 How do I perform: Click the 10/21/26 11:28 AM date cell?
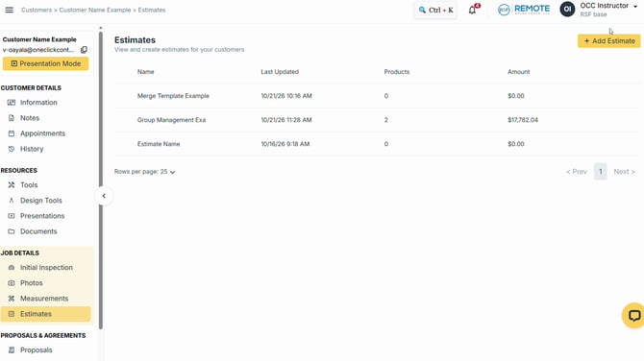[286, 120]
